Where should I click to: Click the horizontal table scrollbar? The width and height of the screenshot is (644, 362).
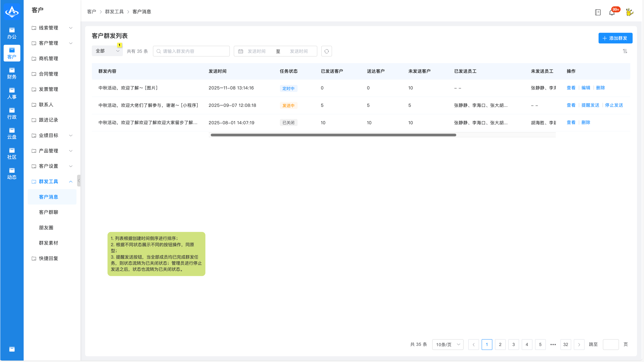333,135
